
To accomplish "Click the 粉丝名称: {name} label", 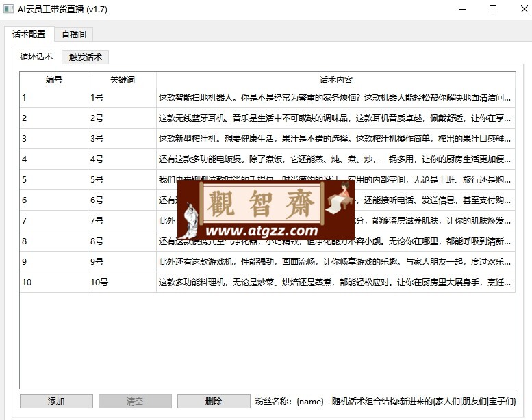I will tap(290, 402).
